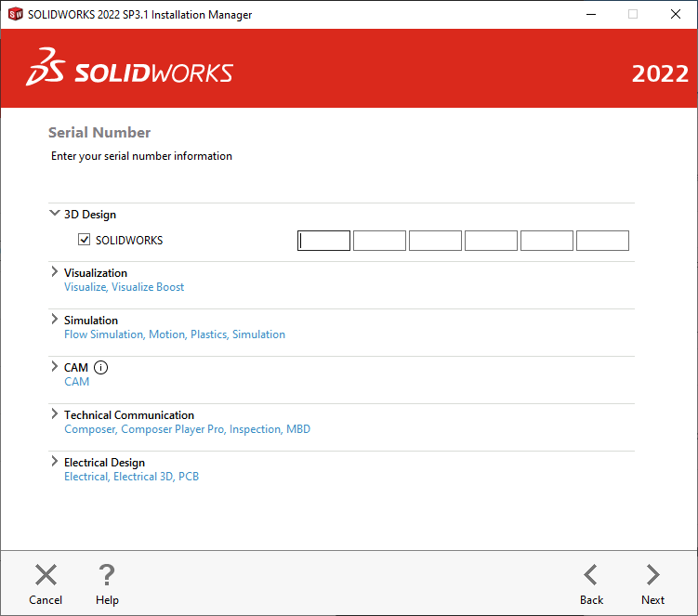Click the Visualize, Visualize Boost link

tap(125, 287)
